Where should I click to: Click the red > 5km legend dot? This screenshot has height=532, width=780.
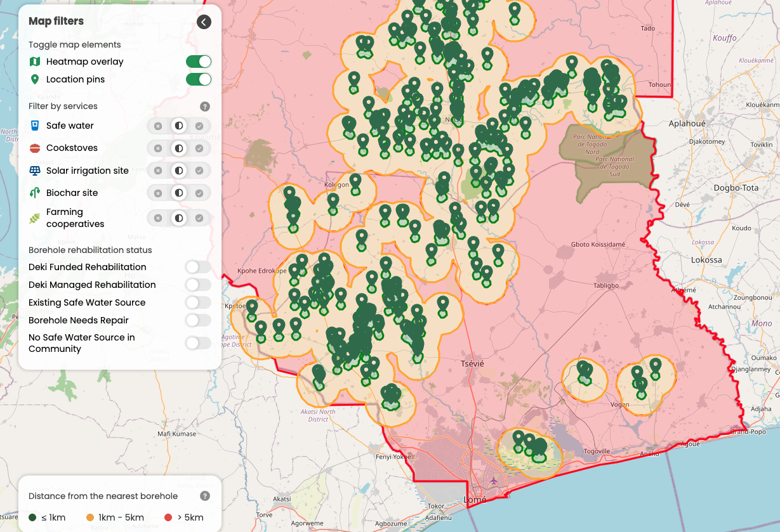[x=168, y=517]
